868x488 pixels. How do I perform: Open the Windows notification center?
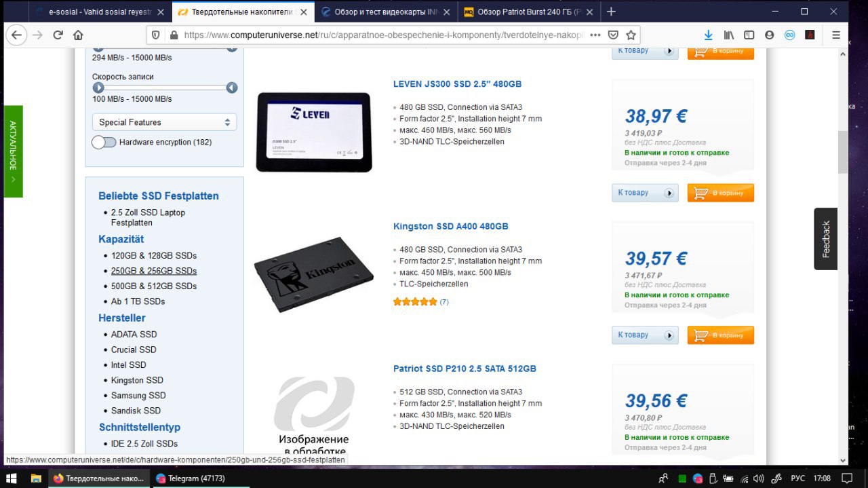846,478
